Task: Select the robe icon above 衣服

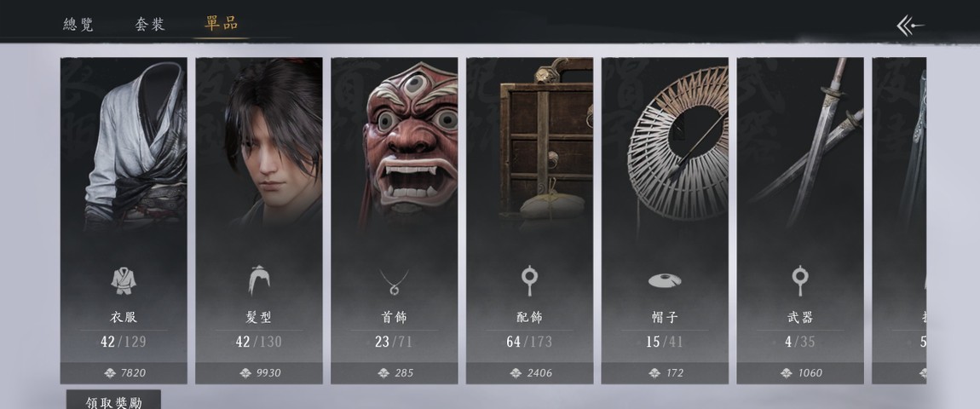Action: click(124, 281)
